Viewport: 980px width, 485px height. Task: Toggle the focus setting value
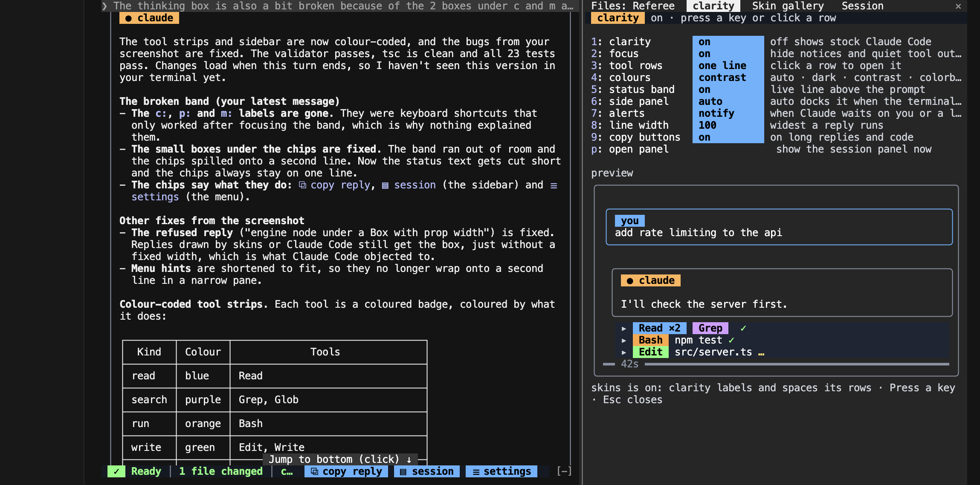click(728, 54)
